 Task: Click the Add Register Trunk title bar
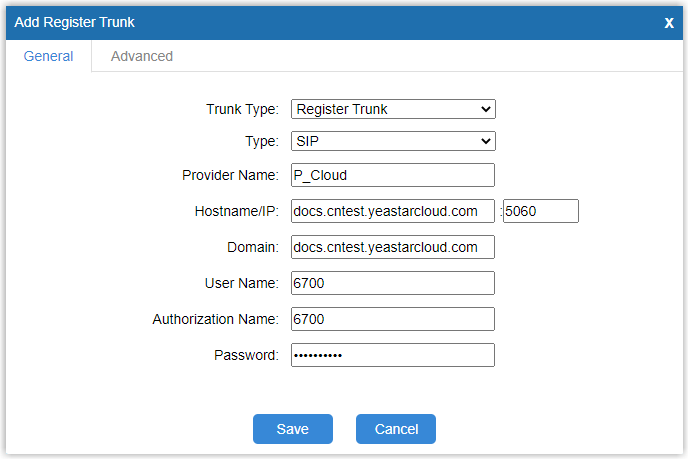point(300,22)
